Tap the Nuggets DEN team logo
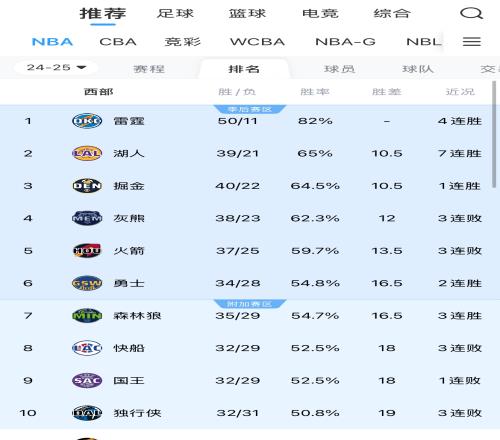Image resolution: width=500 pixels, height=440 pixels. (x=87, y=186)
